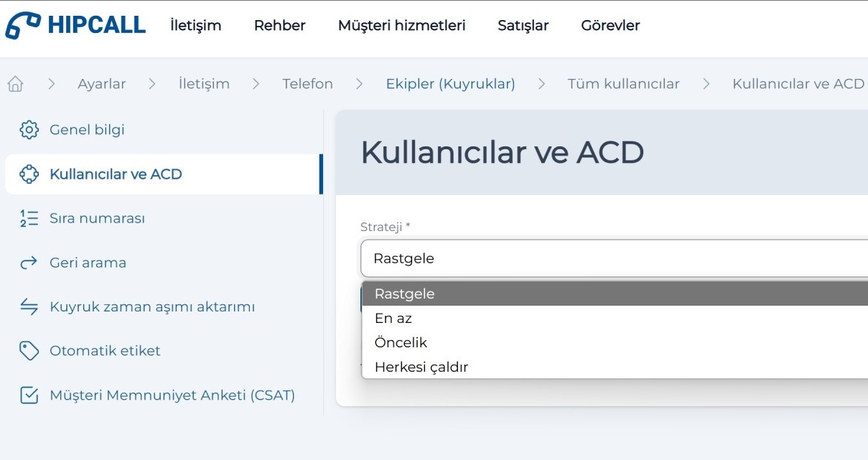Screen dimensions: 868x460
Task: Click the HIPCALL logo icon
Action: pos(23,25)
